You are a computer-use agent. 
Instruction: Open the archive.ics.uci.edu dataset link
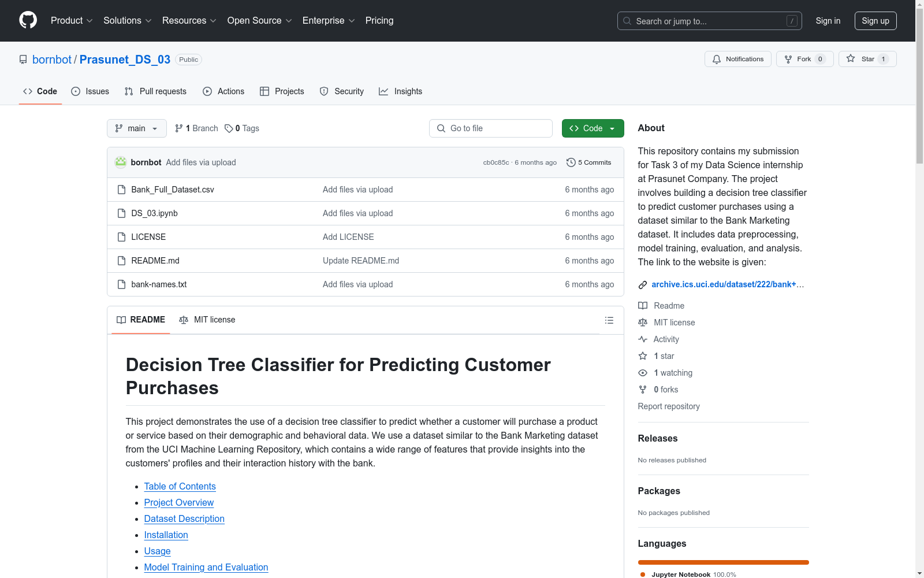tap(728, 284)
